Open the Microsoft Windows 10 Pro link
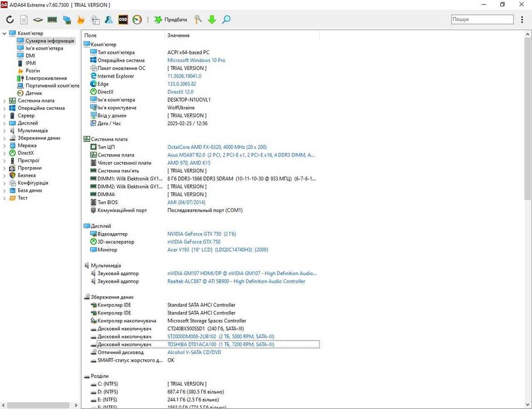Viewport: 532px width, 409px height. (x=196, y=60)
